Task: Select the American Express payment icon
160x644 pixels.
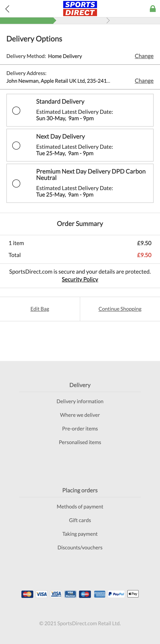Action: click(x=100, y=594)
